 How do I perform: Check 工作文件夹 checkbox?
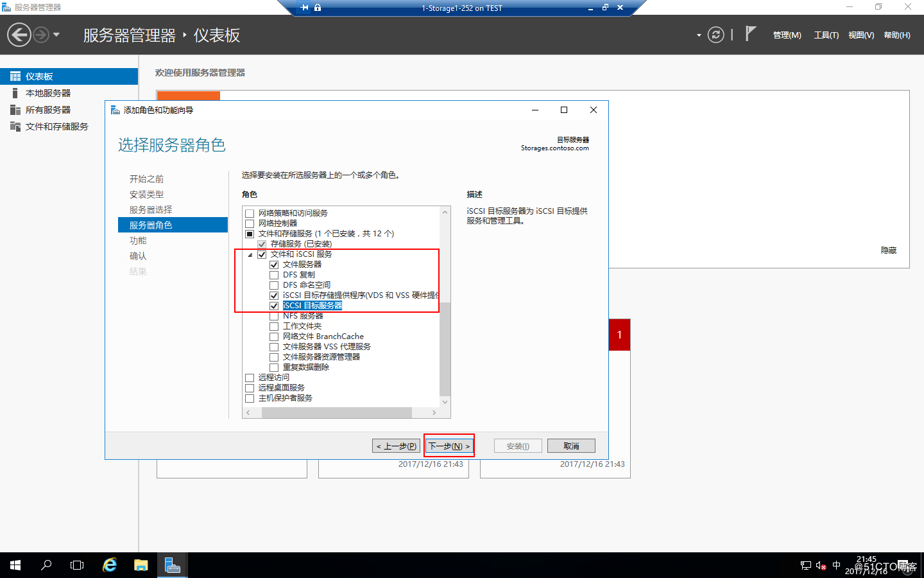(274, 326)
